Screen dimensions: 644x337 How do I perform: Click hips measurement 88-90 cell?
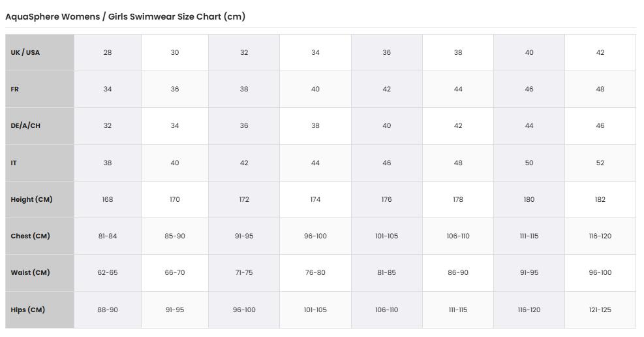tap(108, 310)
